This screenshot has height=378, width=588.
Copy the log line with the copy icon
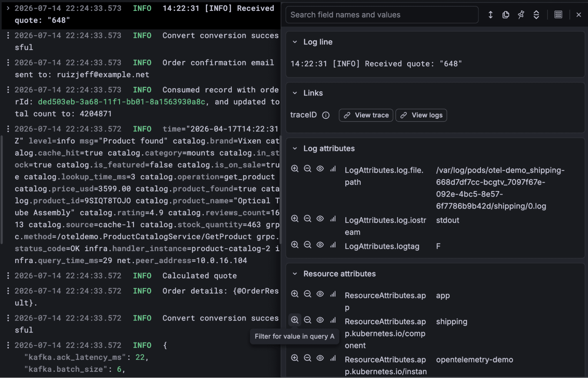point(506,15)
